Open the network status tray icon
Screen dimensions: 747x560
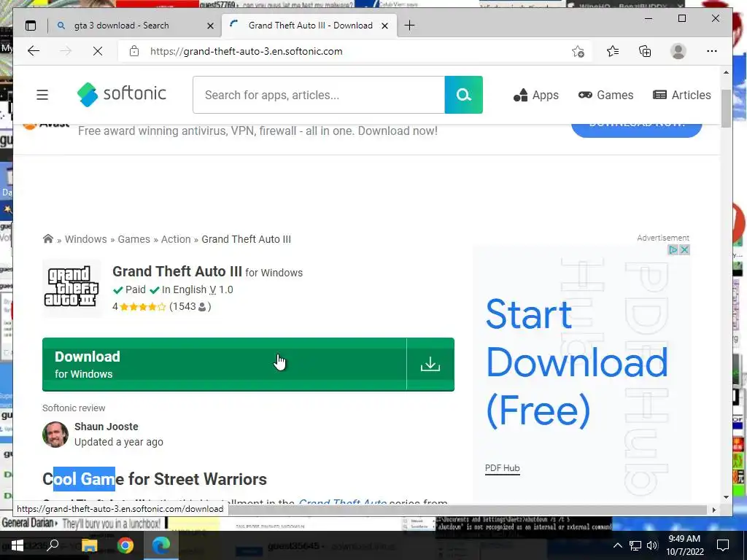tap(635, 545)
